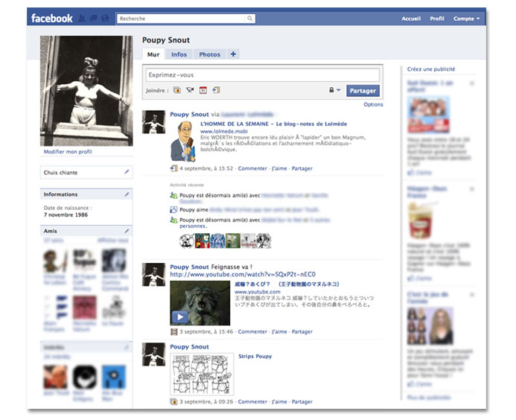Attach a video to the status
This screenshot has height=420, width=516.
point(190,90)
